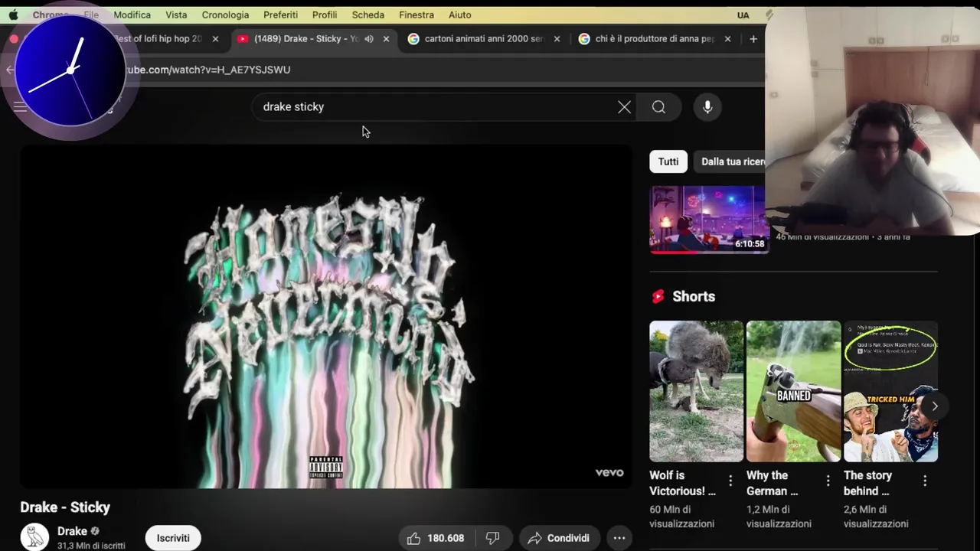980x551 pixels.
Task: Click the YouTube search magnifier button
Action: pos(658,107)
